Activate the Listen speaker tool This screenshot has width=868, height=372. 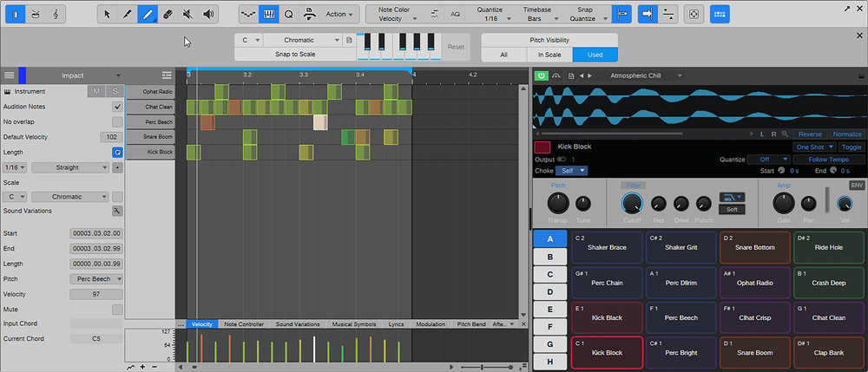point(209,14)
